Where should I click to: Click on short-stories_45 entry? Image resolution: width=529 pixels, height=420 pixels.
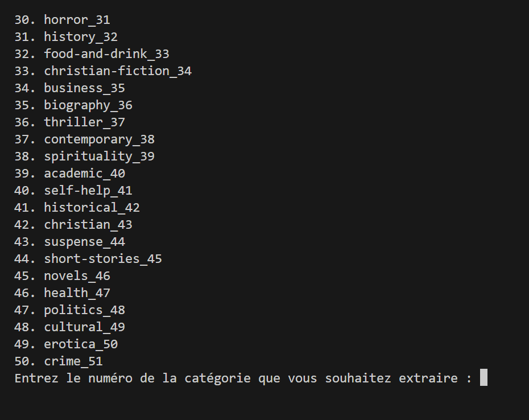pos(103,259)
